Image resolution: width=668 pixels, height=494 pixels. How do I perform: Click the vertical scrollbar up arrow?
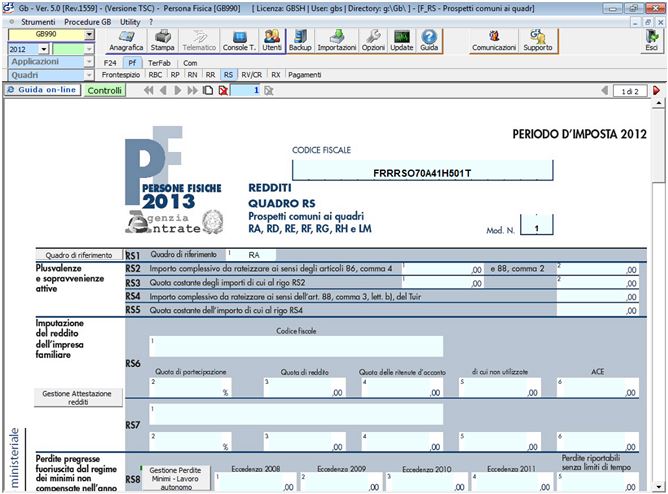pos(659,103)
